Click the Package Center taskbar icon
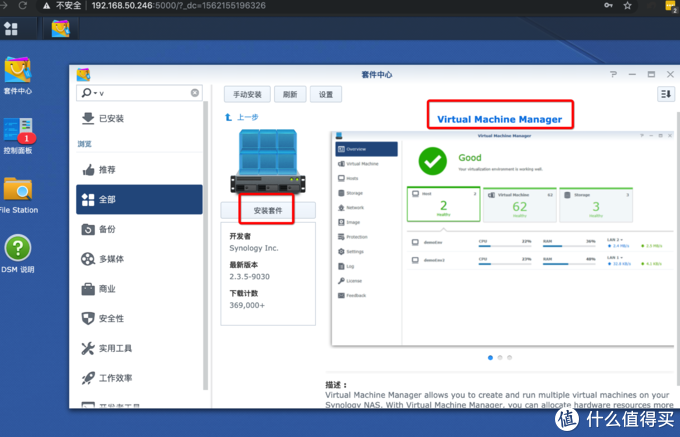This screenshot has width=680, height=437. (60, 29)
